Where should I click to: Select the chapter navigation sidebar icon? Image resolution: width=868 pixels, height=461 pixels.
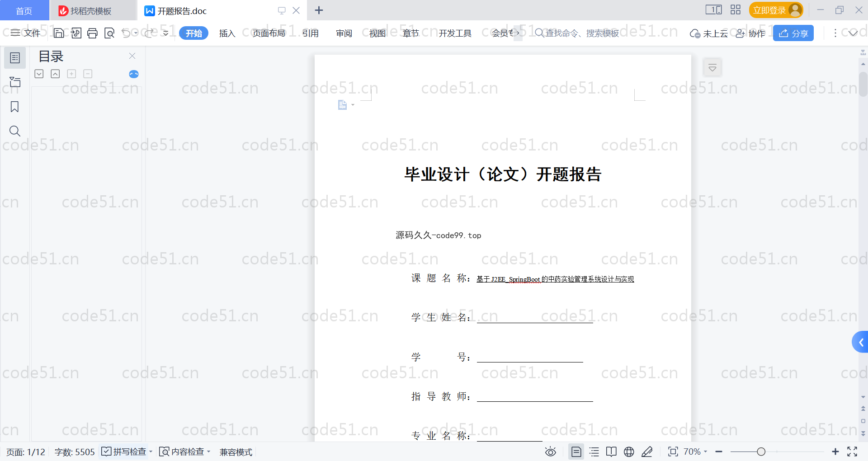click(15, 82)
